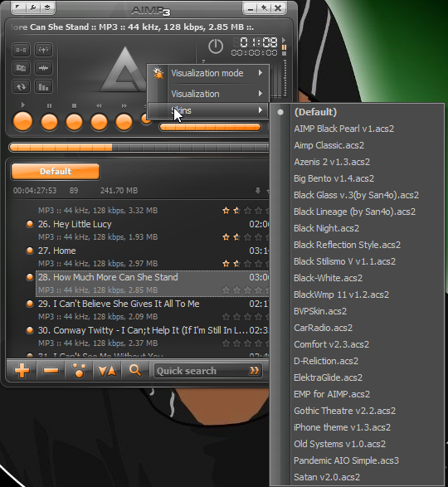Click the plus add files icon
The width and height of the screenshot is (448, 487).
(22, 371)
